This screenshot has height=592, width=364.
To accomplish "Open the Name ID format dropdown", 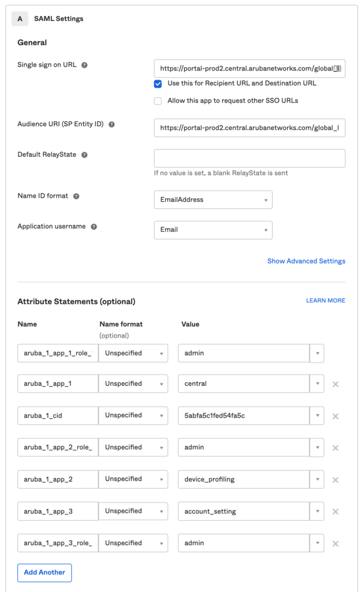I will point(266,198).
